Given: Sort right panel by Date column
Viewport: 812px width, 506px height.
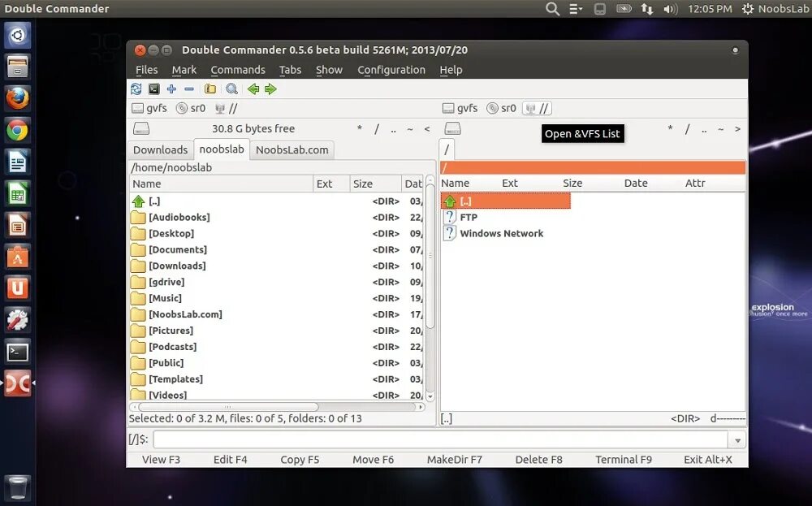Looking at the screenshot, I should point(636,183).
